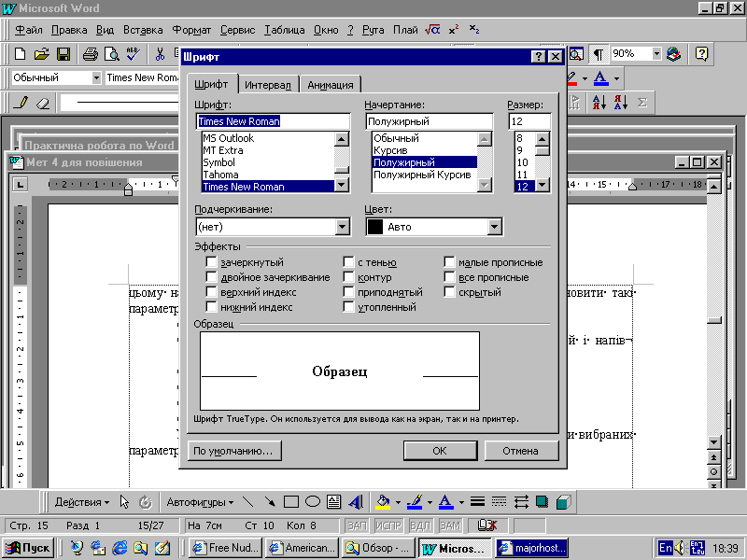Screen dimensions: 747x560
Task: Choose the select objects arrow tool
Action: (124, 502)
